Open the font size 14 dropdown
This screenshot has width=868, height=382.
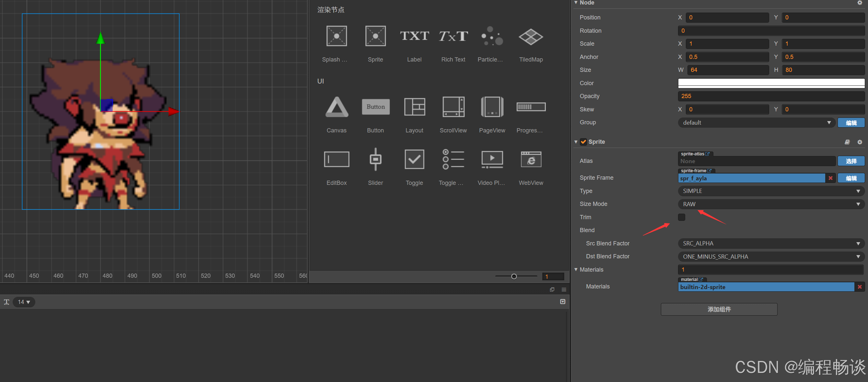tap(24, 302)
